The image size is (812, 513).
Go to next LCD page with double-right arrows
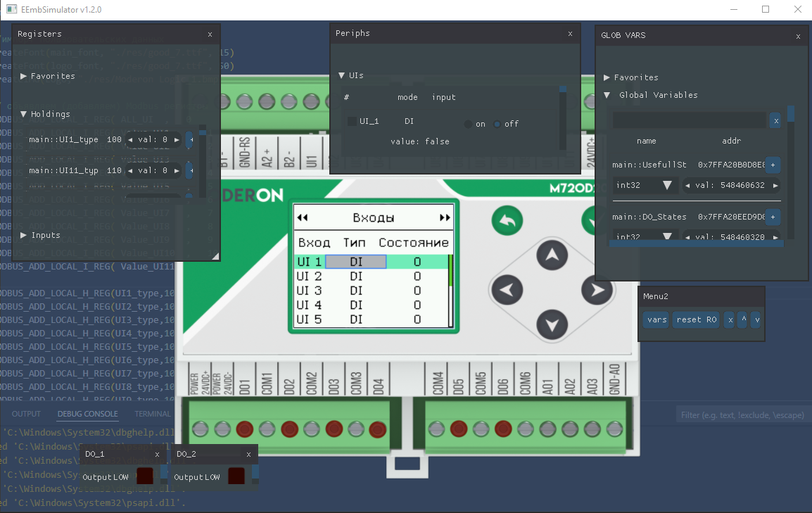(x=444, y=217)
